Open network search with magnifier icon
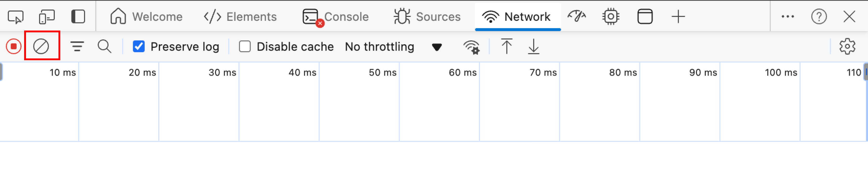 click(105, 46)
